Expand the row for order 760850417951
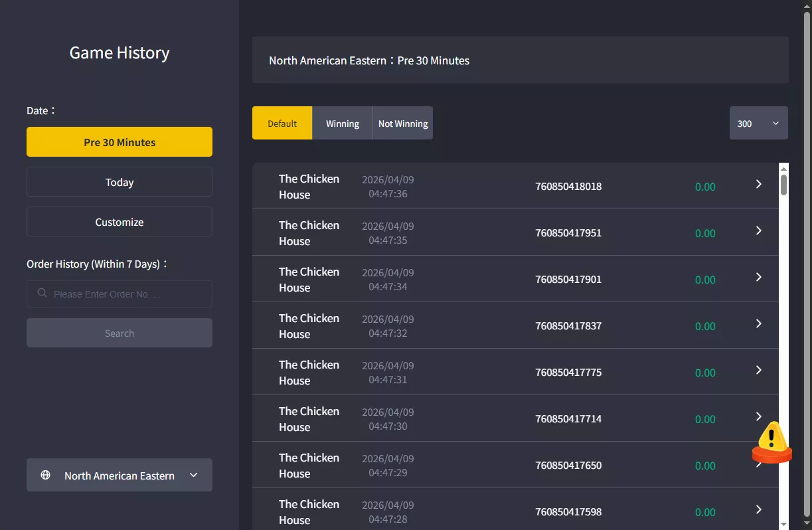812x530 pixels. (x=759, y=230)
